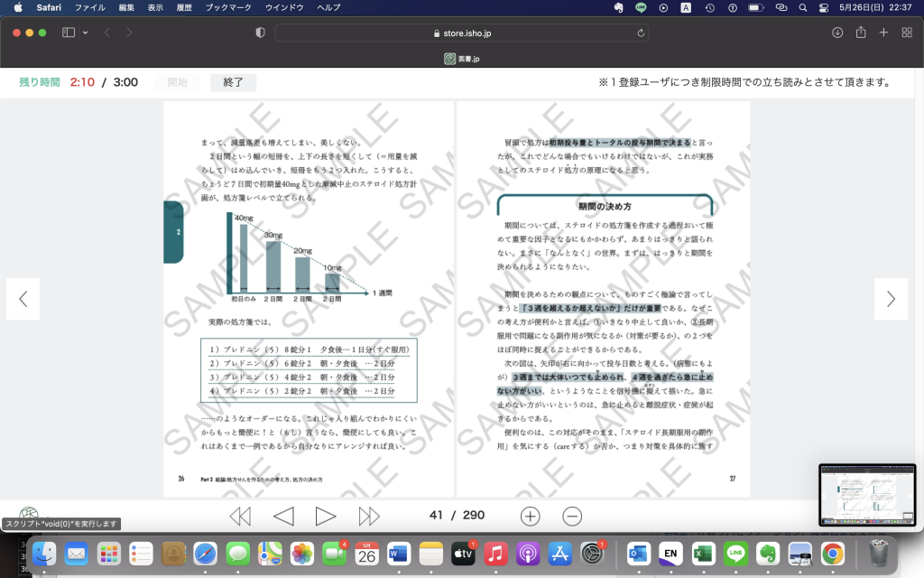Jump to first page double-left arrow

tap(240, 516)
